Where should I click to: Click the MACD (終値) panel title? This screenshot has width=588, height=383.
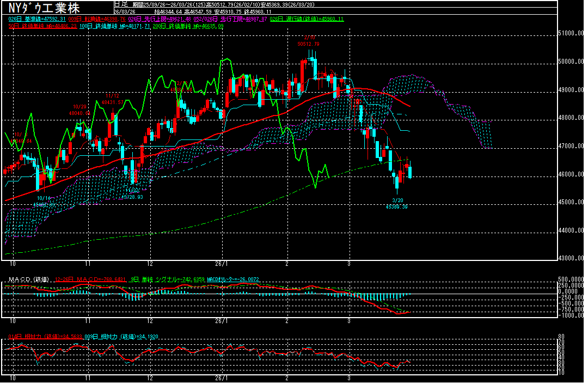pos(26,279)
